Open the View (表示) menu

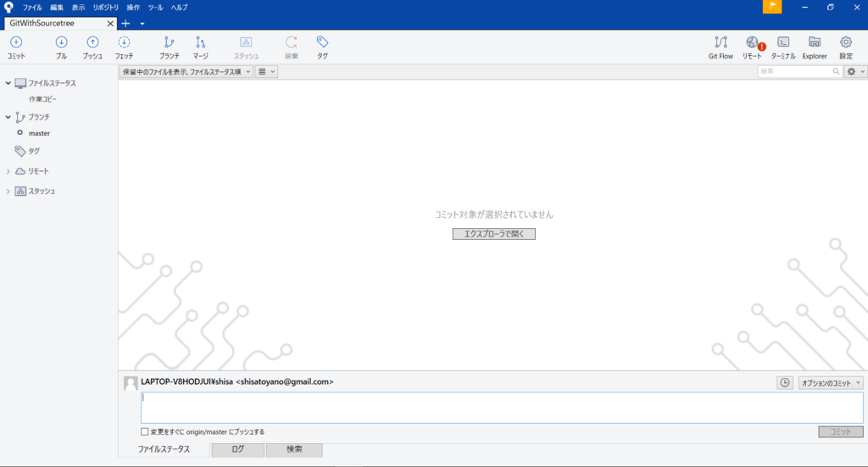point(78,7)
